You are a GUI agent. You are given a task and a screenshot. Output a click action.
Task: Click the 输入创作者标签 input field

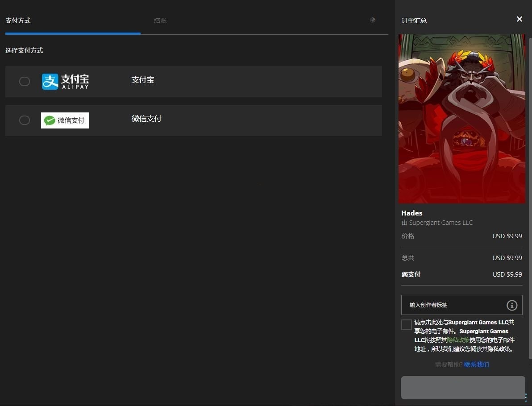point(453,305)
